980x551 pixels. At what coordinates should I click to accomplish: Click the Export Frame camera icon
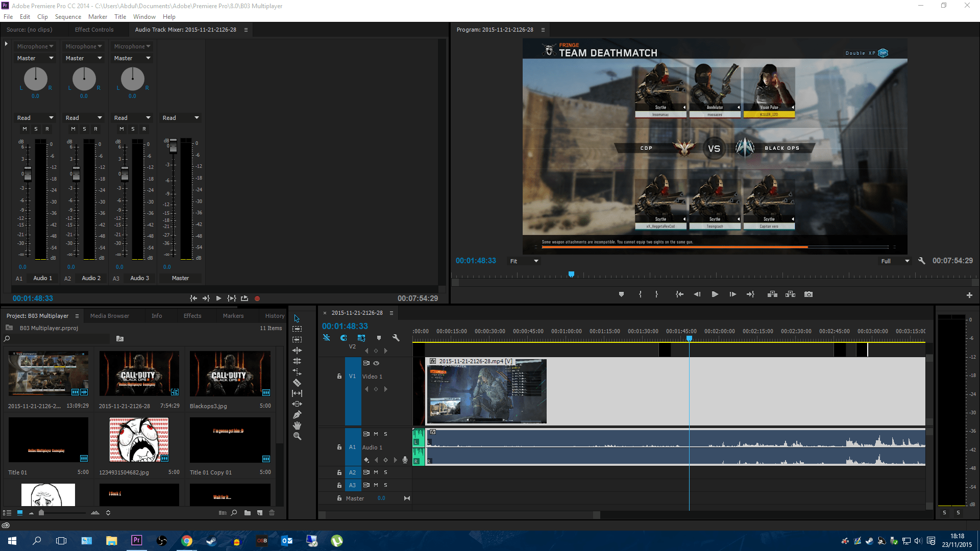pos(808,294)
